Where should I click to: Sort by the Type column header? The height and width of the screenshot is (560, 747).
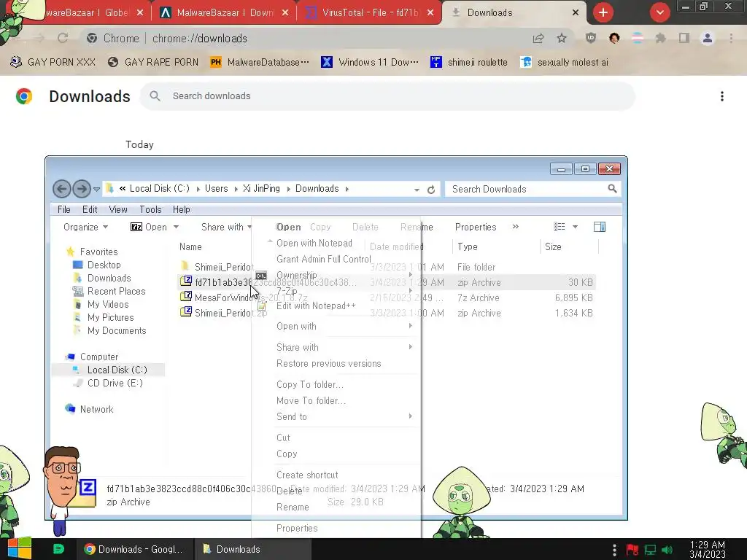[495, 246]
